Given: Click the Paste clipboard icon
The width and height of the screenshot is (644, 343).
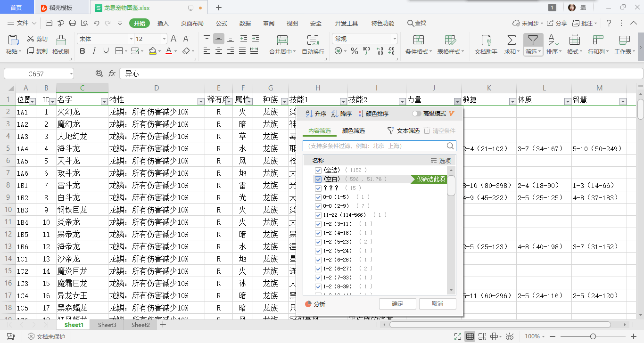Looking at the screenshot, I should pos(13,40).
